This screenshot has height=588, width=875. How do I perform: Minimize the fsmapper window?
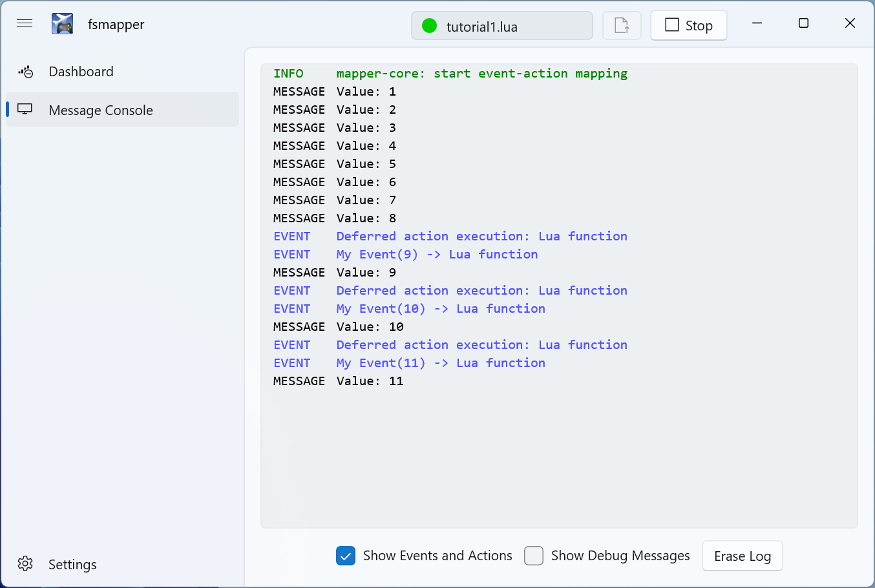pyautogui.click(x=757, y=23)
